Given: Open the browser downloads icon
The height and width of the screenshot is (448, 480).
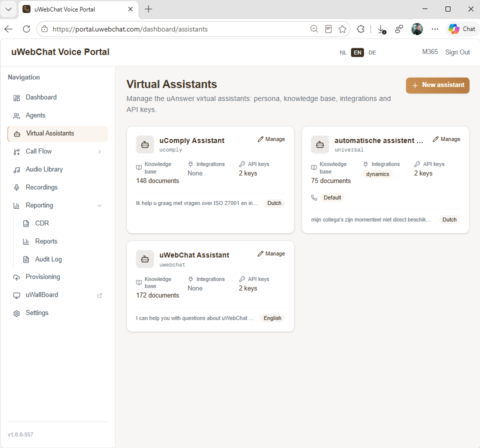Looking at the screenshot, I should [x=381, y=29].
